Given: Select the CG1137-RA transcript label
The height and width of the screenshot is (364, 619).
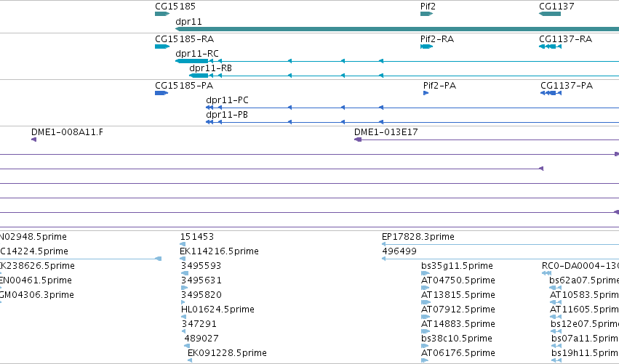Looking at the screenshot, I should coord(565,39).
